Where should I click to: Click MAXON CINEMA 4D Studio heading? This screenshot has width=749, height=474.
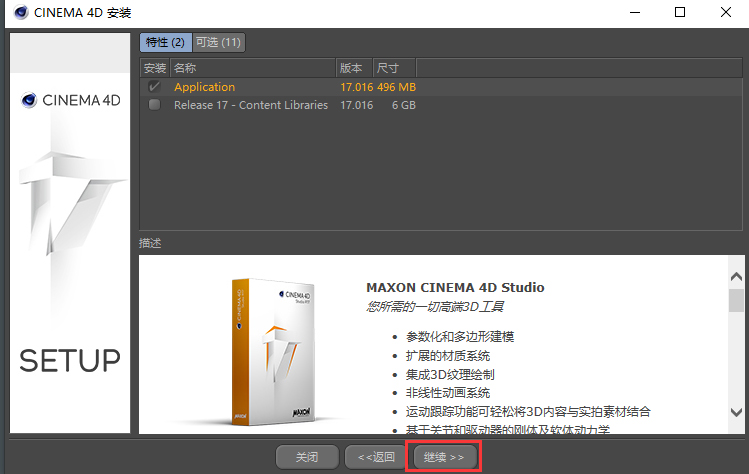455,288
